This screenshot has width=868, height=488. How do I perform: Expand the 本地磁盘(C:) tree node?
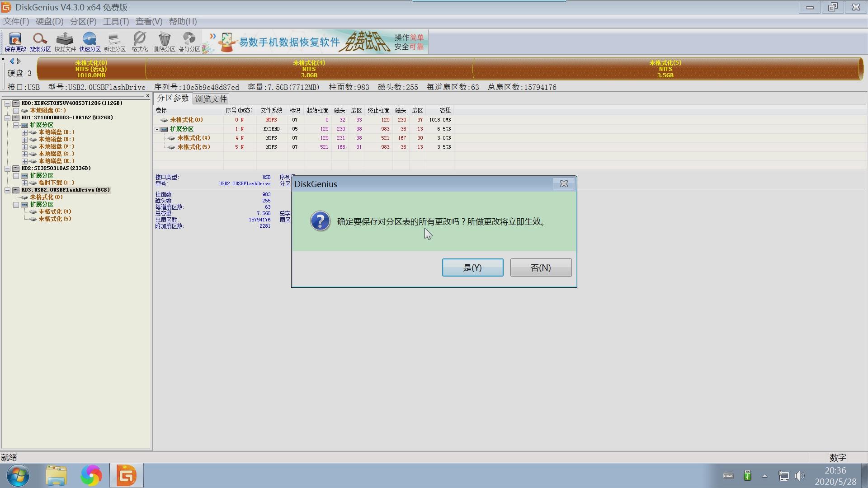pyautogui.click(x=16, y=110)
